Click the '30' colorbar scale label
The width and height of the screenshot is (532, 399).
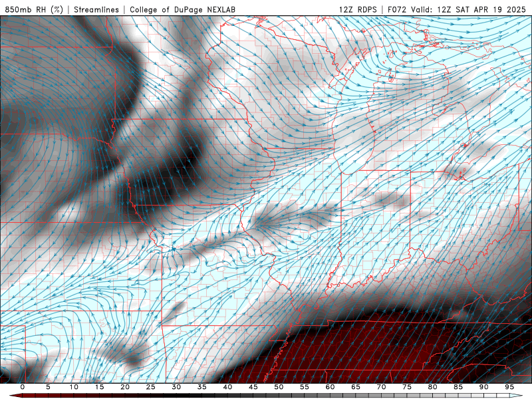pos(176,387)
